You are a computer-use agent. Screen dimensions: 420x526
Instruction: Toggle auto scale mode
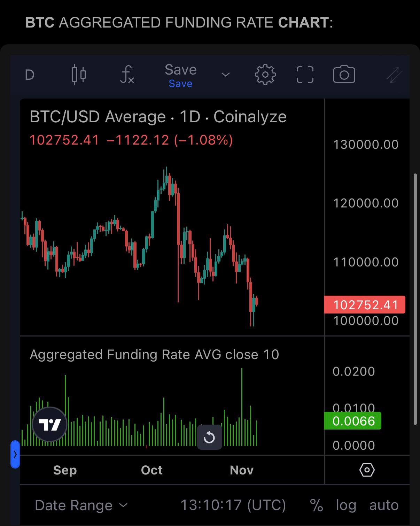(384, 505)
